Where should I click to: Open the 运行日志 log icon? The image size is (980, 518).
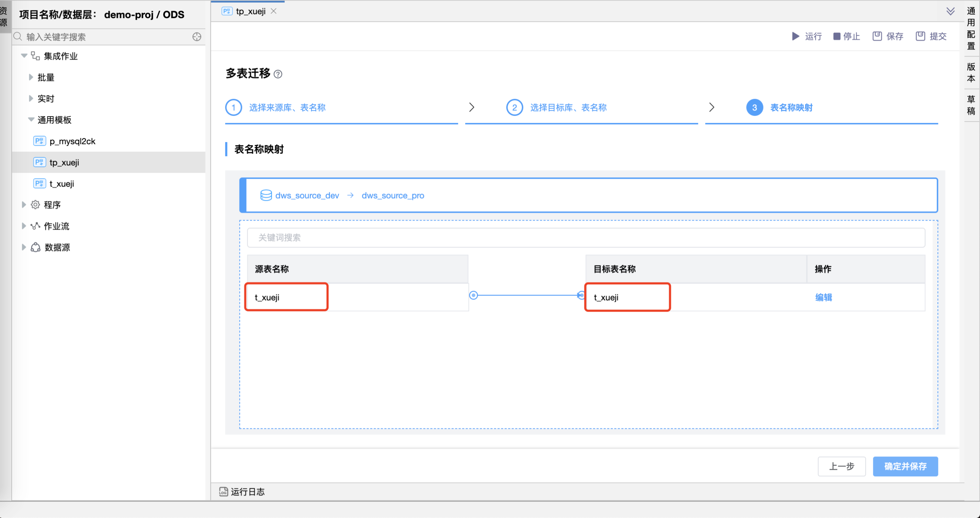[223, 492]
